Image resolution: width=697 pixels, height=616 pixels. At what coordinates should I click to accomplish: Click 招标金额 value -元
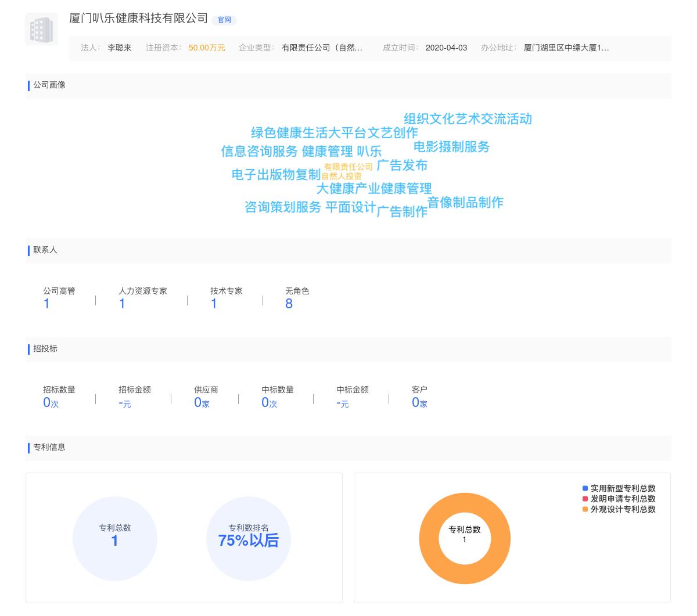pos(125,403)
